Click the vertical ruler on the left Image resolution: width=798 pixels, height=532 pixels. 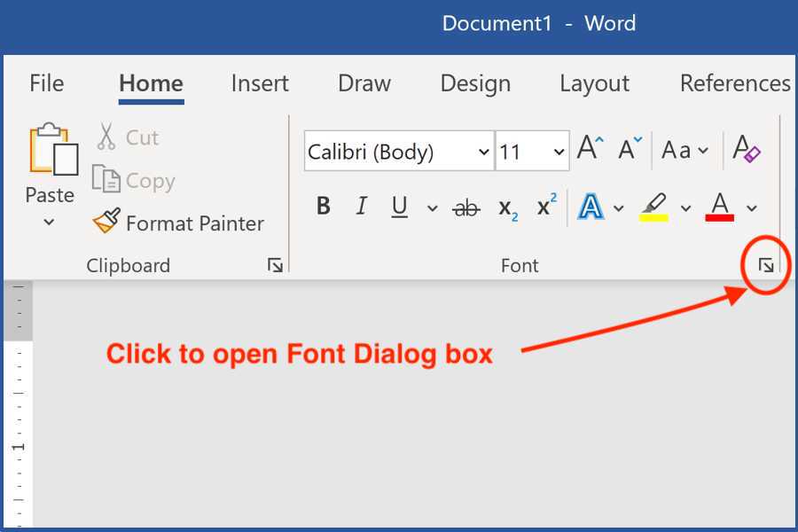pos(19,404)
